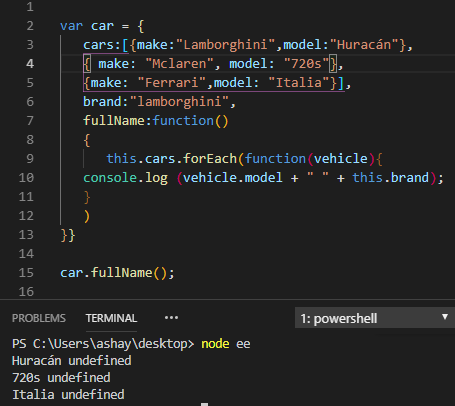Click line number 4 in the gutter
Viewport: 455px width, 406px height.
(x=30, y=63)
